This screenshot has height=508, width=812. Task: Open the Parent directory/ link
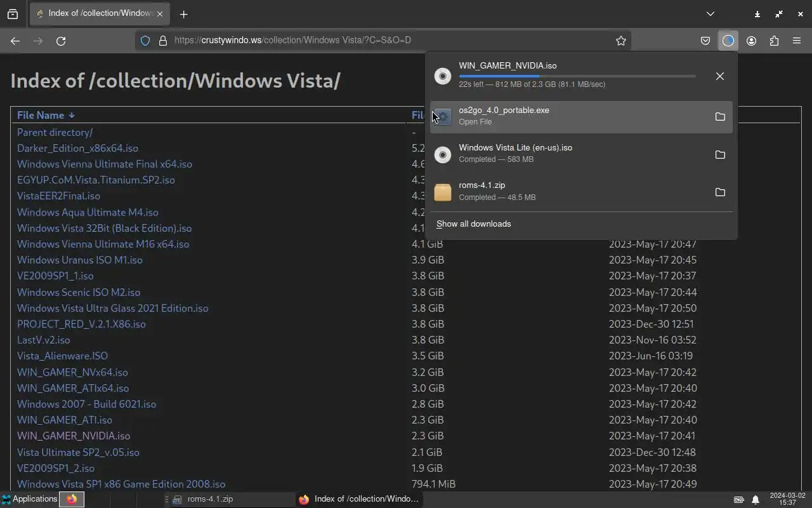[x=55, y=132]
